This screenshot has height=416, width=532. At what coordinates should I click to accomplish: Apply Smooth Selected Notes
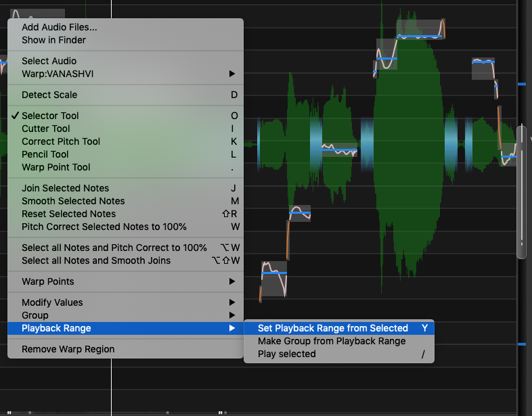[x=73, y=201]
